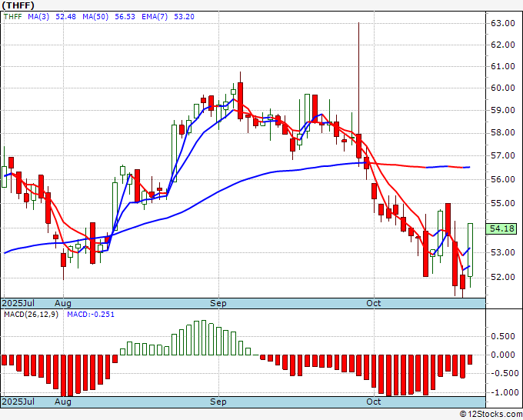Image resolution: width=523 pixels, height=420 pixels.
Task: Click the 57.00 price axis label
Action: (x=503, y=155)
